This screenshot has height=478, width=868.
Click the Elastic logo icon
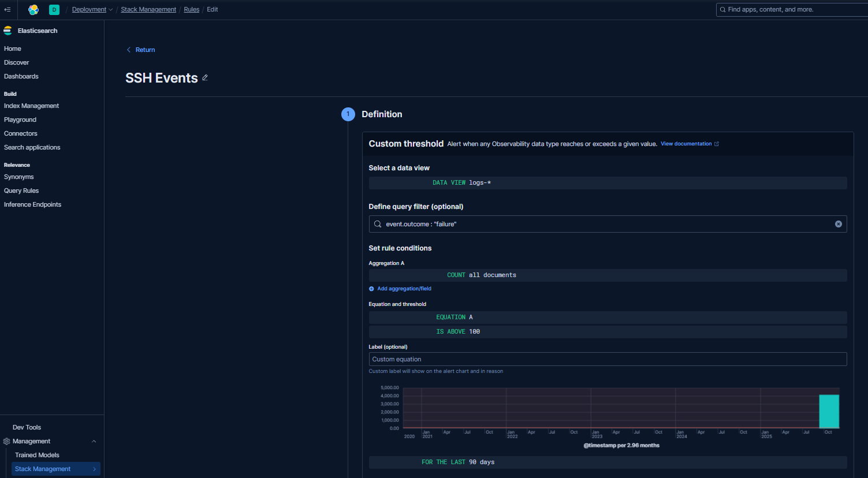[x=33, y=10]
